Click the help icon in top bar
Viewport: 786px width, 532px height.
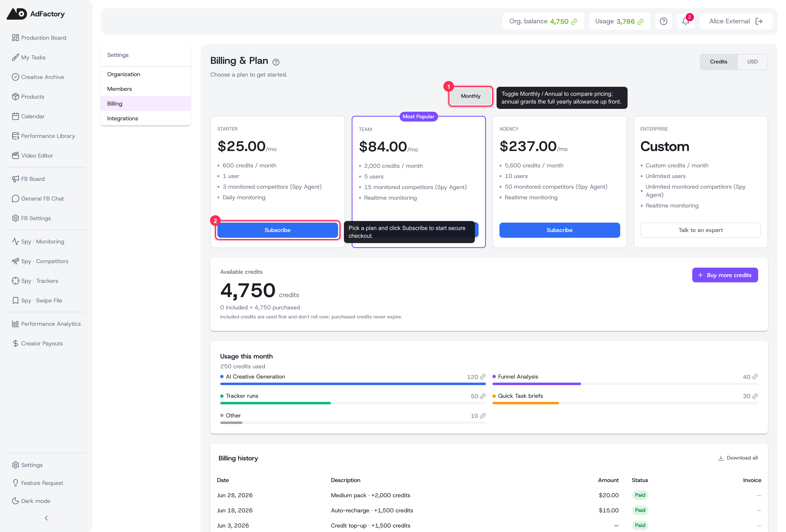[664, 21]
